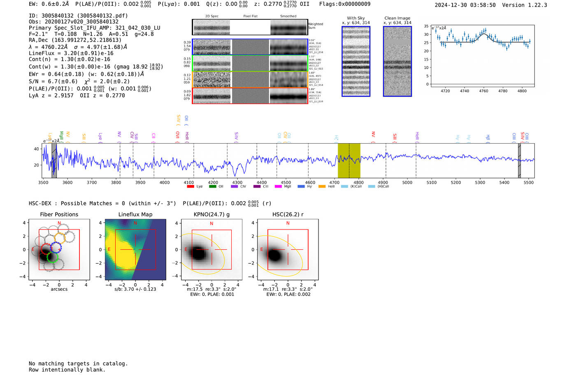Image resolution: width=576 pixels, height=392 pixels.
Task: Click the λ = 4760.22Å wavelength line
Action: click(78, 47)
